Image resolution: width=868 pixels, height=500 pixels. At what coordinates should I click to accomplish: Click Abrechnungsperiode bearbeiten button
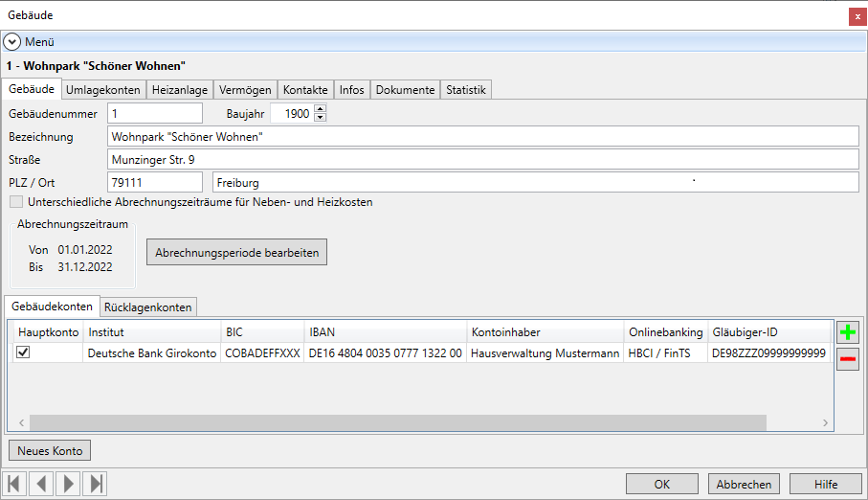click(x=236, y=252)
